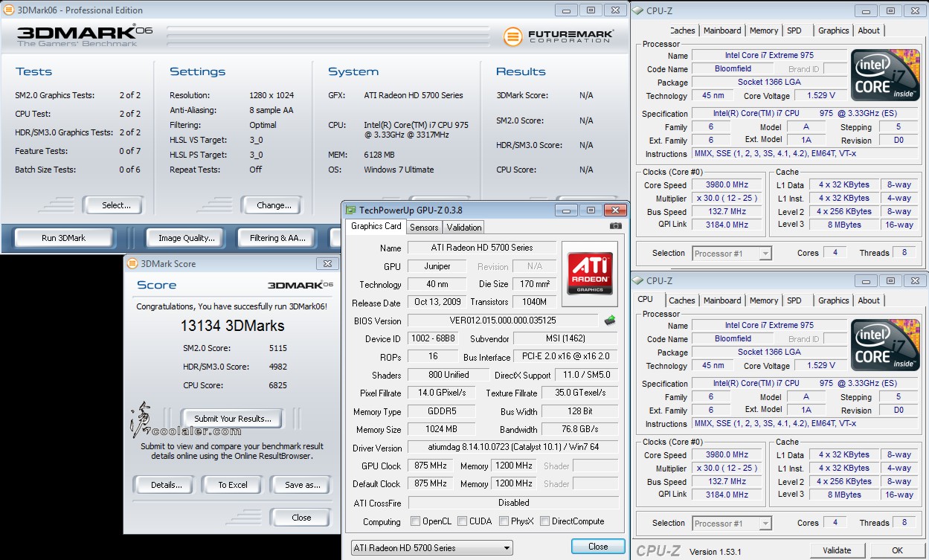The width and height of the screenshot is (929, 560).
Task: Click the BIOS save chip icon in GPU-Z
Action: tap(610, 321)
